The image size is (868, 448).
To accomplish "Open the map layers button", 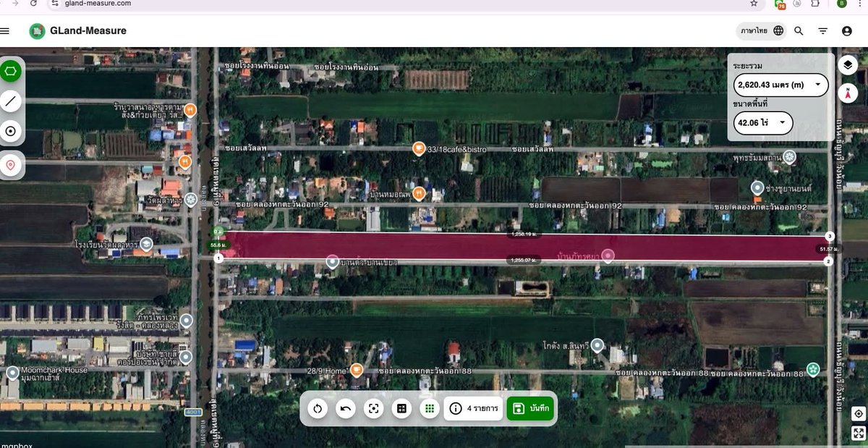I will click(848, 65).
